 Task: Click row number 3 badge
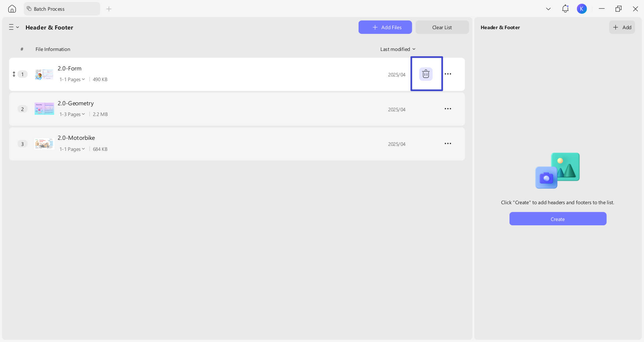point(22,144)
